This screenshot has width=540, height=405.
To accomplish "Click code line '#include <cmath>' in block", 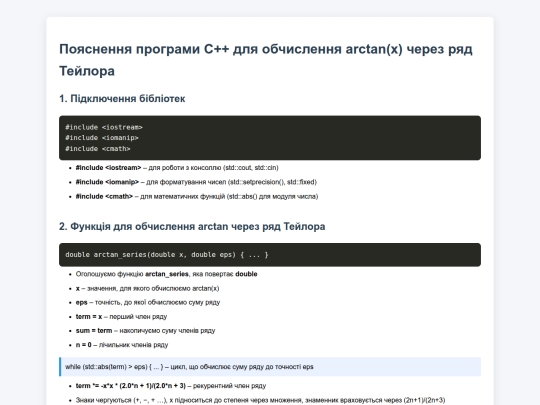I will point(98,148).
